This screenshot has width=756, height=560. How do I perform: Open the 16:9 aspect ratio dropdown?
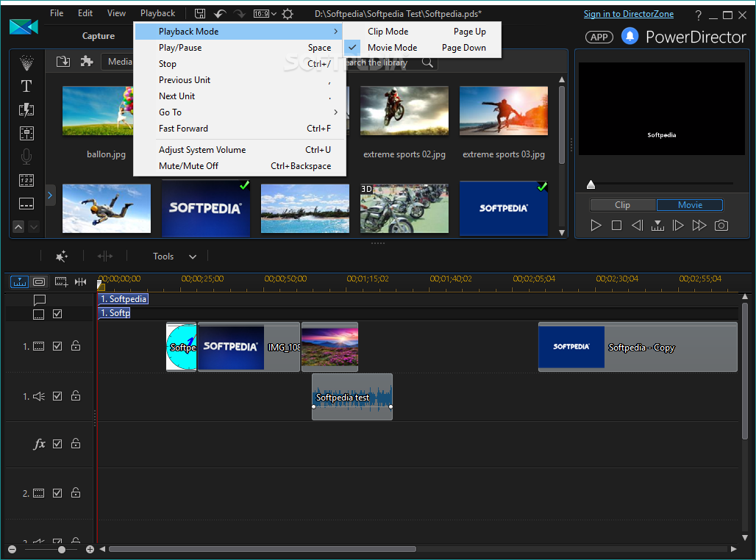(265, 13)
